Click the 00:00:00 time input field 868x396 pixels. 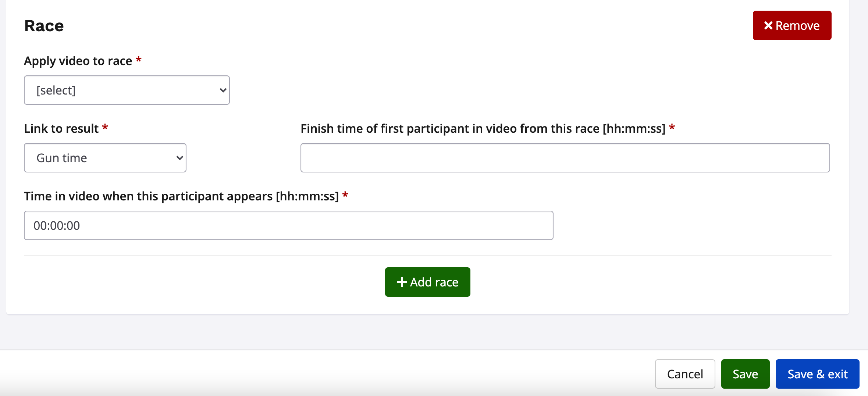point(289,225)
